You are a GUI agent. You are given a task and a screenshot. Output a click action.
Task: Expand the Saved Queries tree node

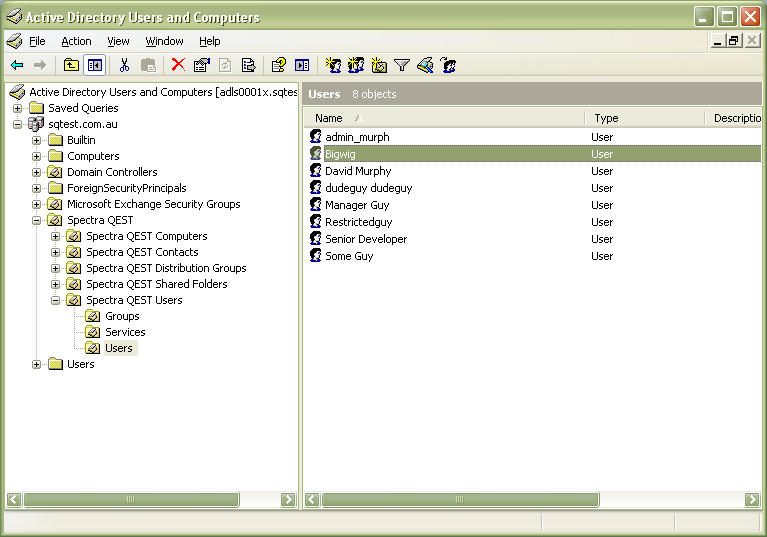point(18,108)
